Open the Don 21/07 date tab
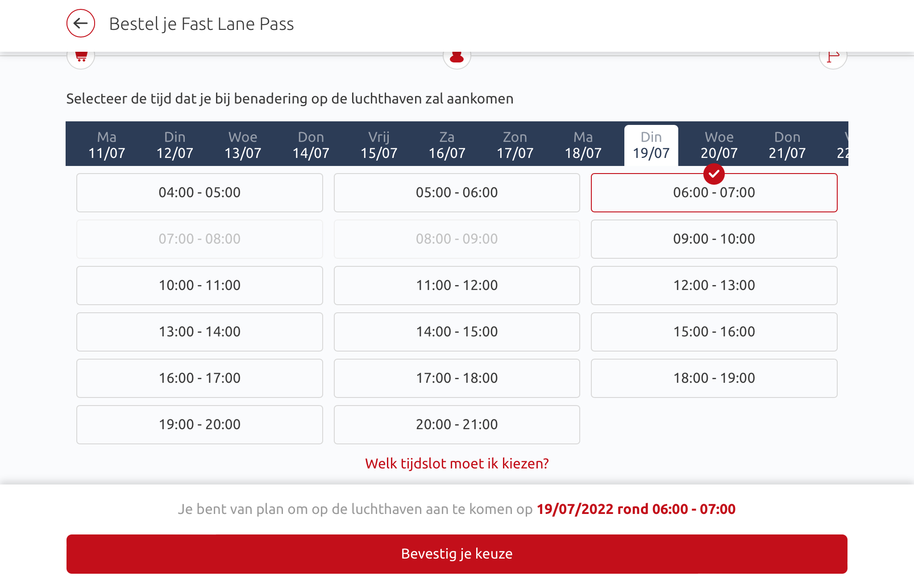This screenshot has height=588, width=914. (x=787, y=145)
